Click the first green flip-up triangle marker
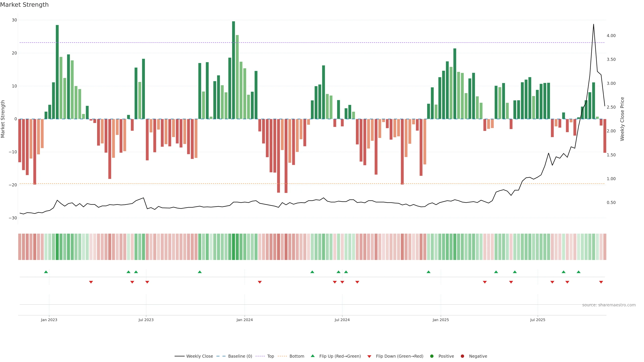This screenshot has height=362, width=644. click(x=46, y=272)
